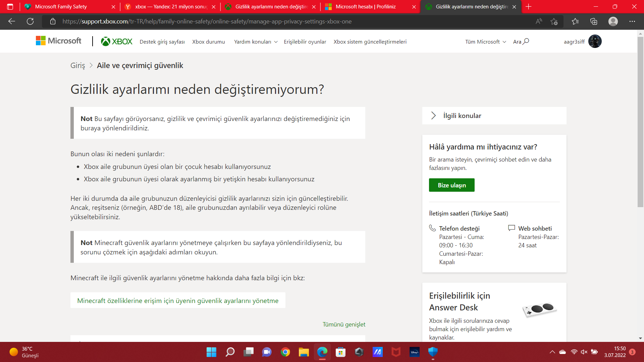Click the browser address bar URL
Image resolution: width=644 pixels, height=362 pixels.
tap(207, 21)
